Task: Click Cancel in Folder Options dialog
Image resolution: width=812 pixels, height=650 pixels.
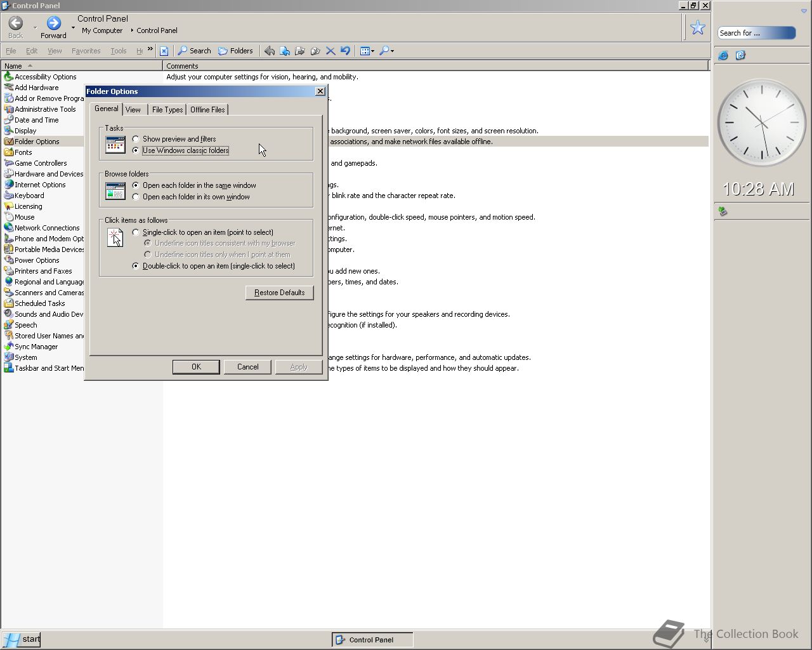Action: [247, 367]
